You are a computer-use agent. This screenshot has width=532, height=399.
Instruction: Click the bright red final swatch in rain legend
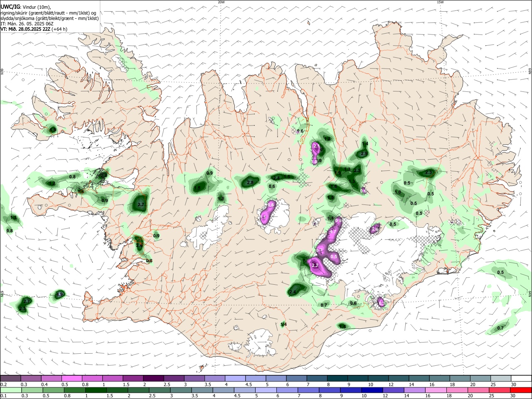click(x=521, y=390)
